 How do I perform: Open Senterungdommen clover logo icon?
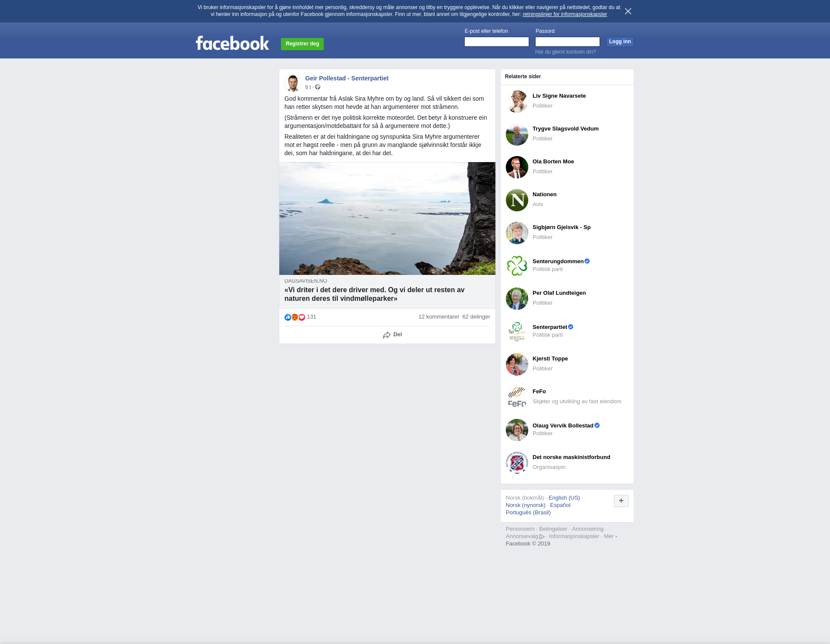click(517, 266)
